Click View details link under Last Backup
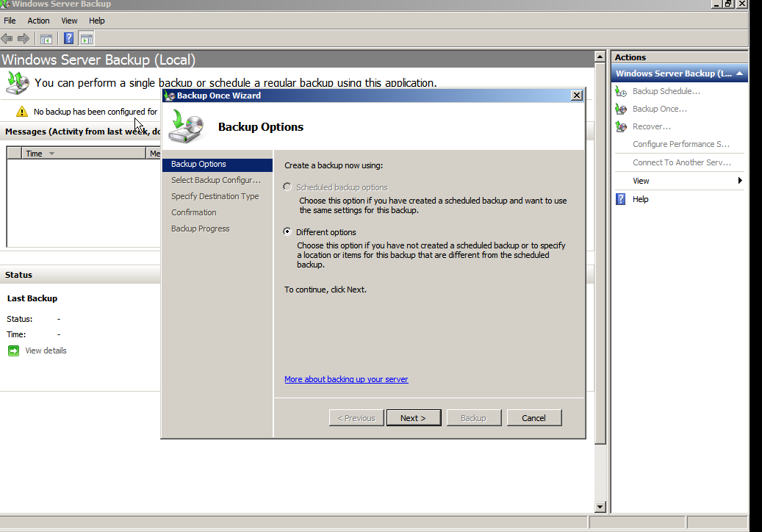The height and width of the screenshot is (532, 762). pos(46,351)
